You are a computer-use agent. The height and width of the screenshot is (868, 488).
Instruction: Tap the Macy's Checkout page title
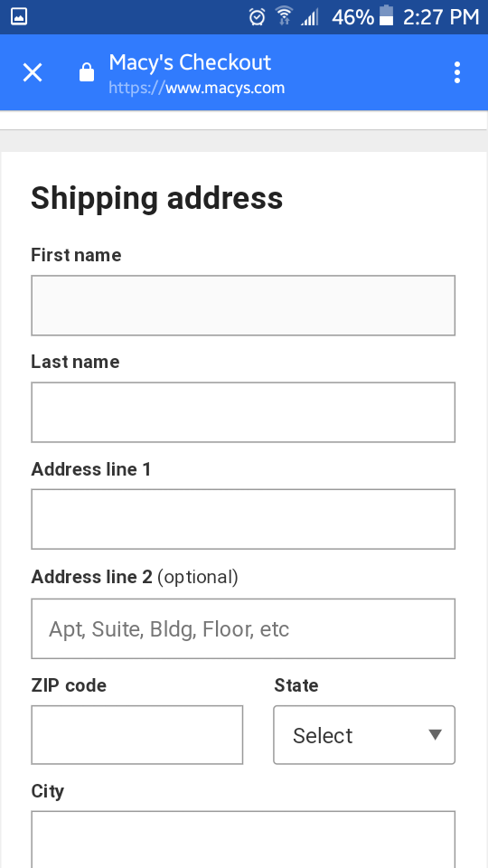(x=190, y=62)
